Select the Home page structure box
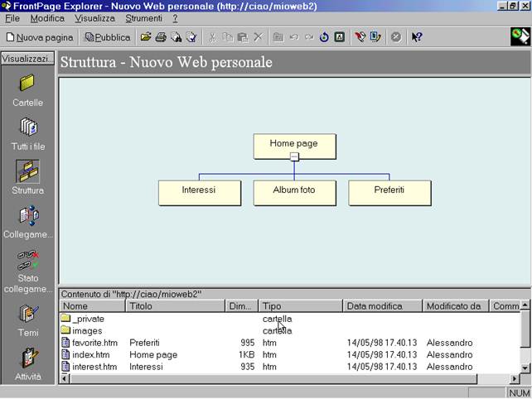532x399 pixels. pos(294,146)
